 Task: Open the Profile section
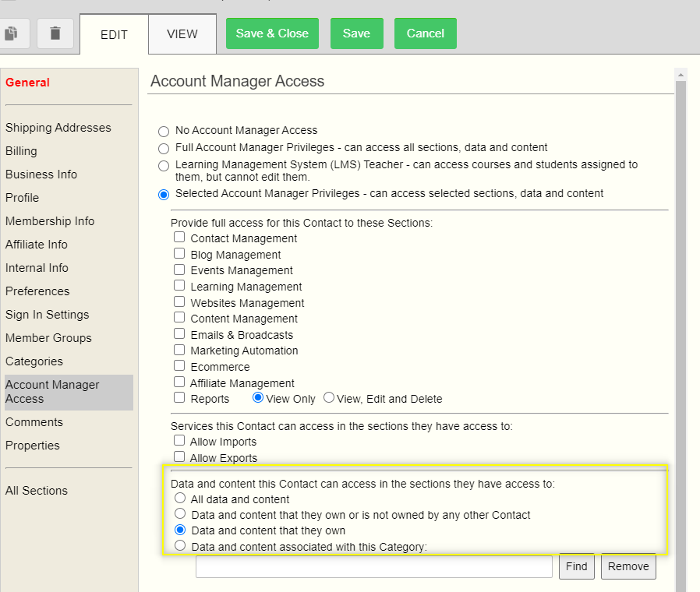(23, 198)
